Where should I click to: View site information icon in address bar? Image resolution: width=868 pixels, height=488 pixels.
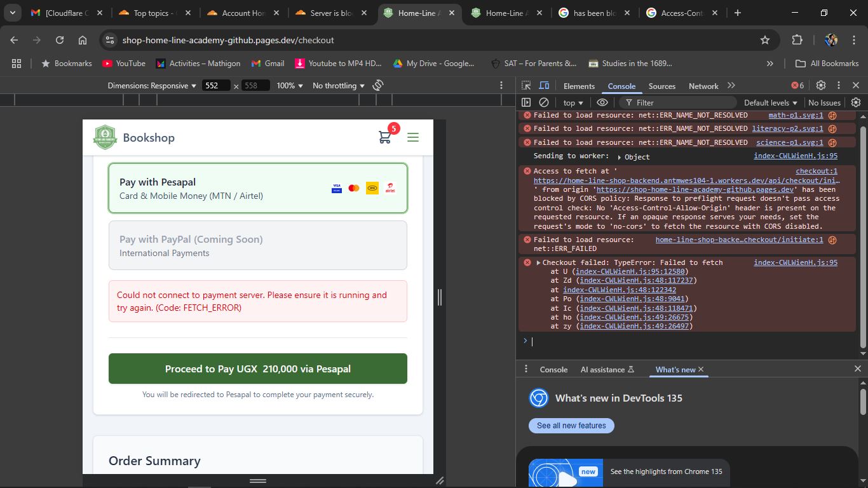point(109,40)
